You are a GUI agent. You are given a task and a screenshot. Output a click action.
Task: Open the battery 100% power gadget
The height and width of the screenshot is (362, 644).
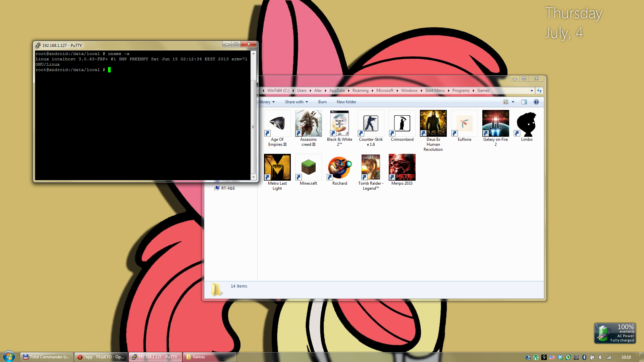[615, 333]
